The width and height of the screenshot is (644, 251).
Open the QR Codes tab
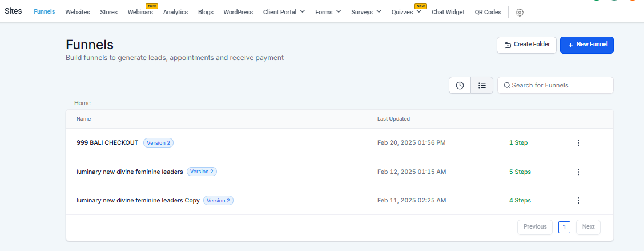click(488, 12)
